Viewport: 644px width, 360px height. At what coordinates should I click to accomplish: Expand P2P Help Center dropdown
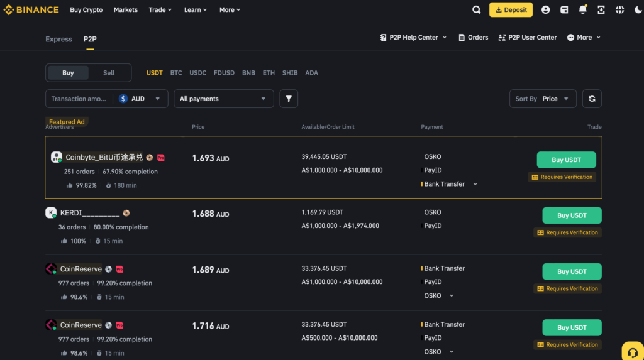tap(445, 37)
